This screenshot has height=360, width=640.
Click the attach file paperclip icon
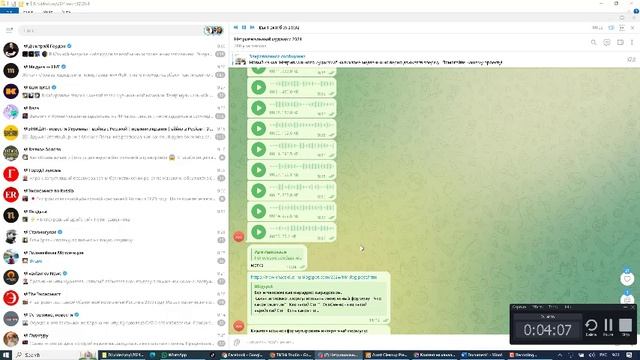(x=237, y=342)
